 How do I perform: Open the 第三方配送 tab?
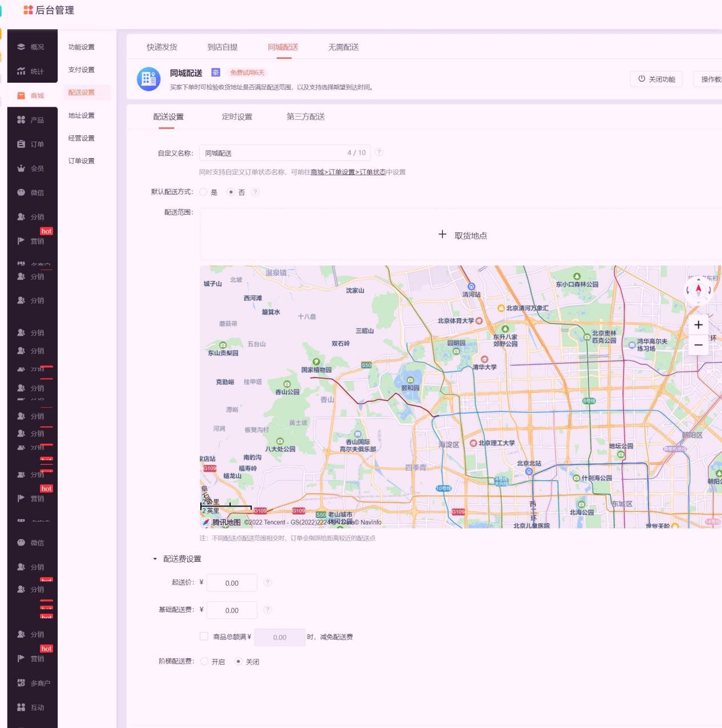(x=305, y=116)
